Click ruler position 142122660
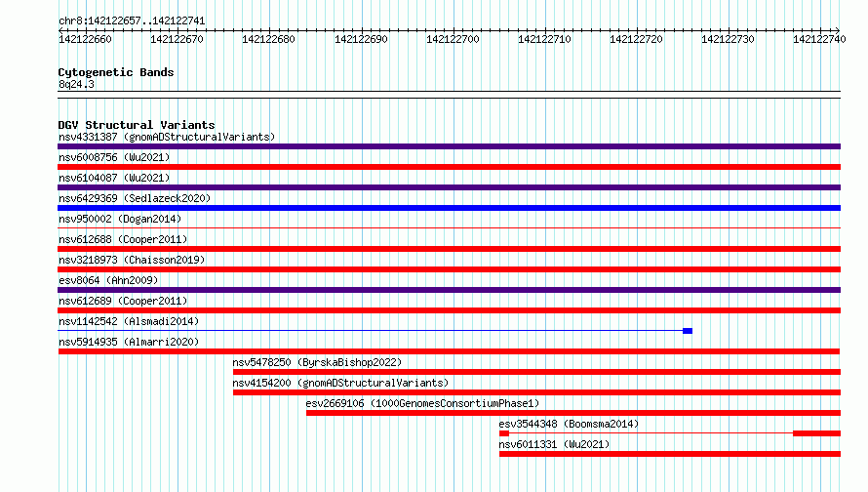The width and height of the screenshot is (868, 492). (85, 39)
